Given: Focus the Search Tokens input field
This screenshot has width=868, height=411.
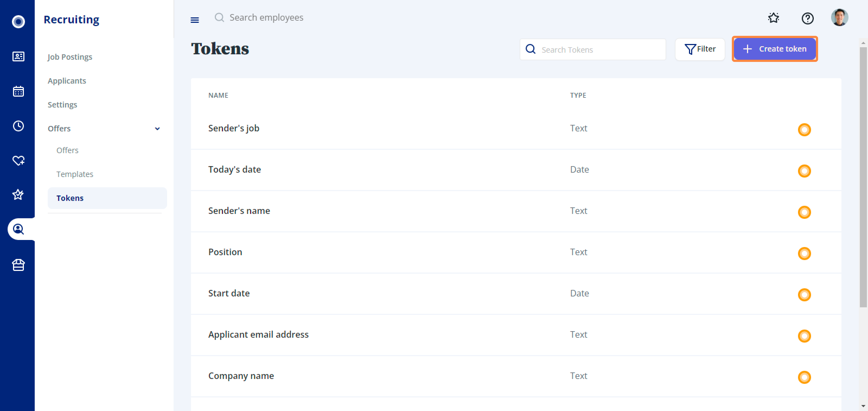Looking at the screenshot, I should 593,49.
